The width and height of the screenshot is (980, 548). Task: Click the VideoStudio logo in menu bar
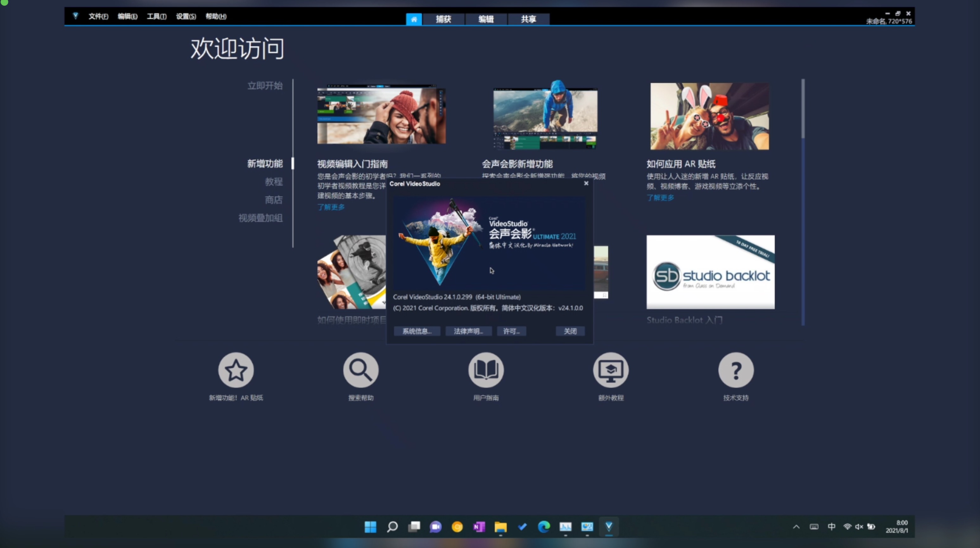75,16
